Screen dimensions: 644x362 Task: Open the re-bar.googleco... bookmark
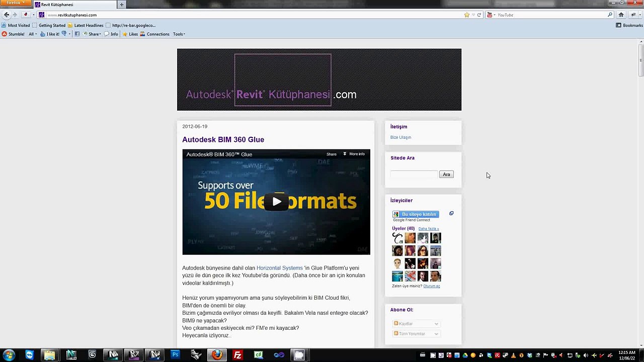[x=131, y=25]
